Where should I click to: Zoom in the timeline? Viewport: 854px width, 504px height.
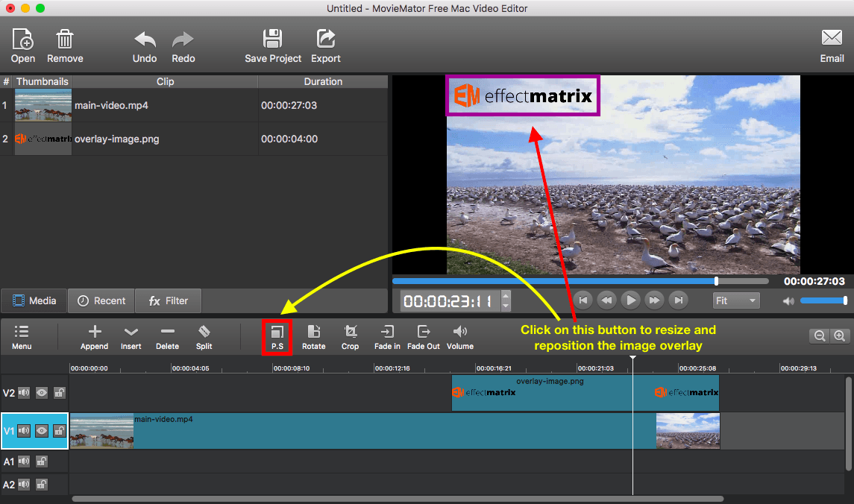click(x=839, y=336)
